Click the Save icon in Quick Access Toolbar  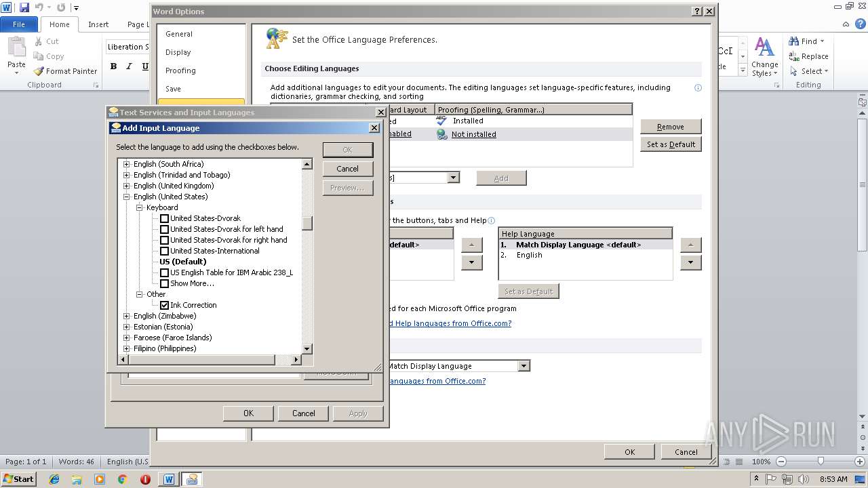pos(24,7)
